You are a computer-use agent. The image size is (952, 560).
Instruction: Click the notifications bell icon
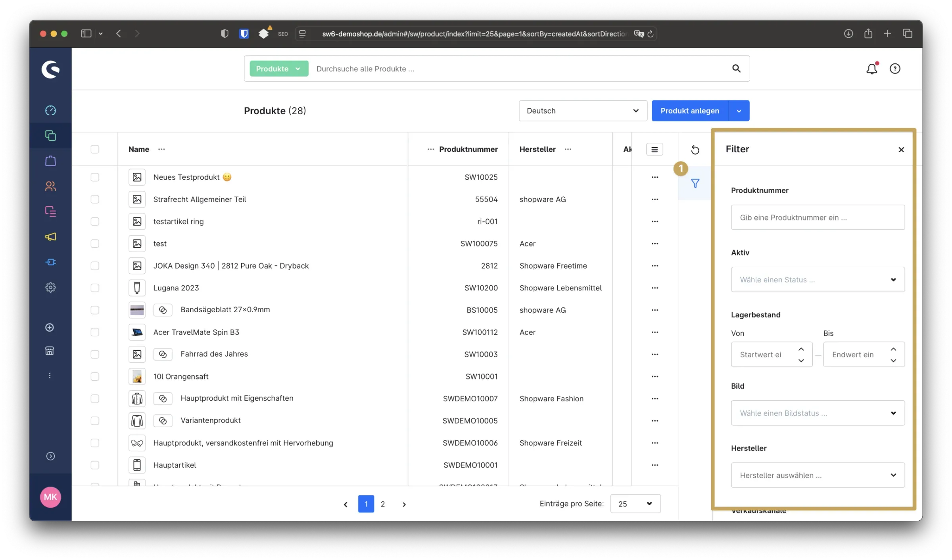[871, 69]
